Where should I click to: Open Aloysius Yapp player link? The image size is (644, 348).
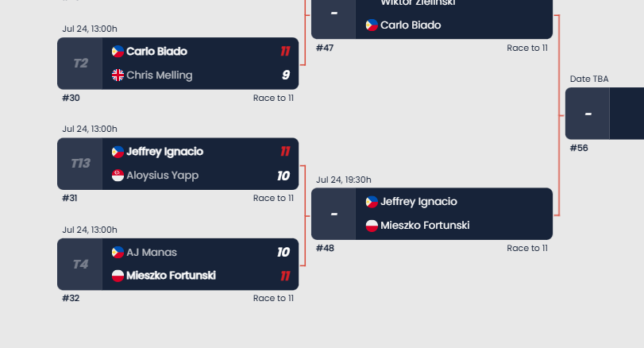[x=162, y=176]
